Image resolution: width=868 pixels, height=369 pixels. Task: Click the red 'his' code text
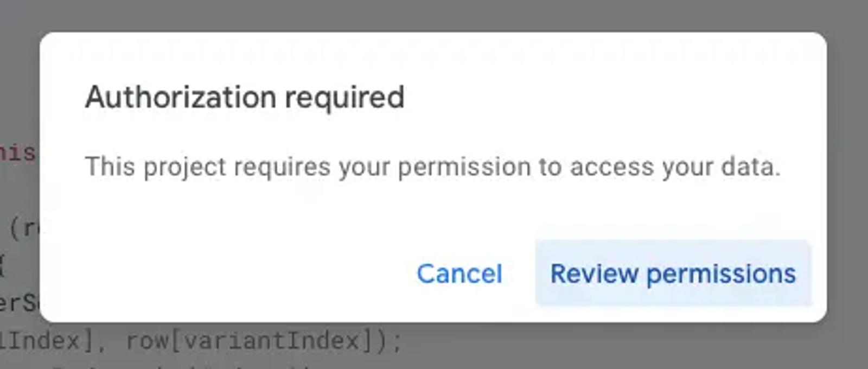click(17, 152)
